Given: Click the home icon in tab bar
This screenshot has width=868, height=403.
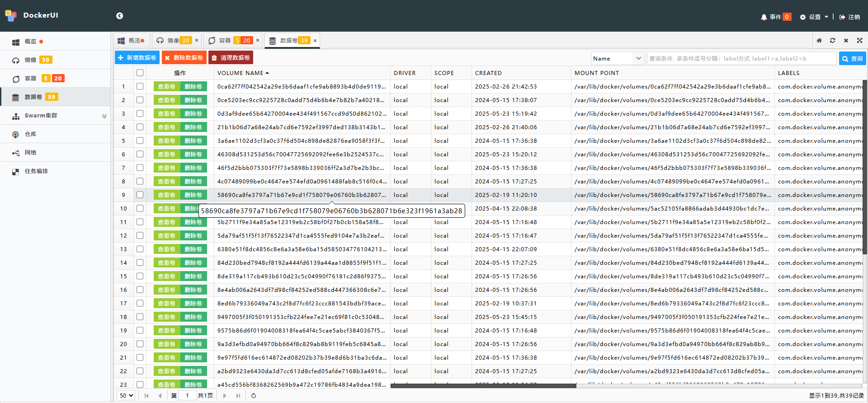Looking at the screenshot, I should tap(819, 41).
